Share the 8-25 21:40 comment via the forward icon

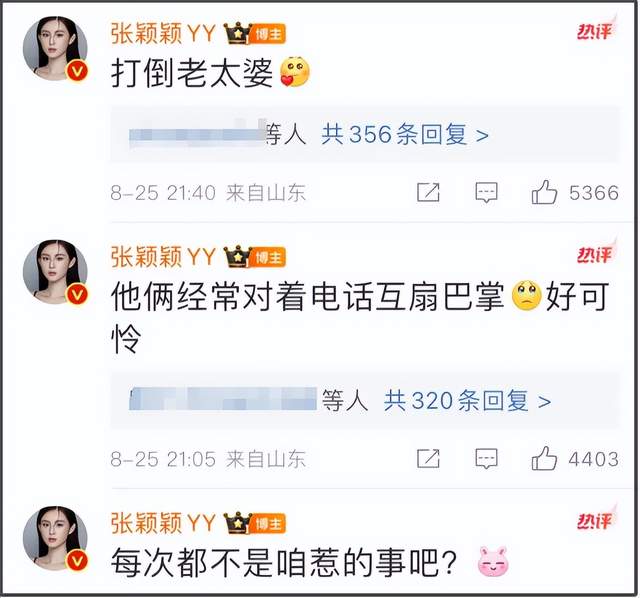tap(428, 192)
